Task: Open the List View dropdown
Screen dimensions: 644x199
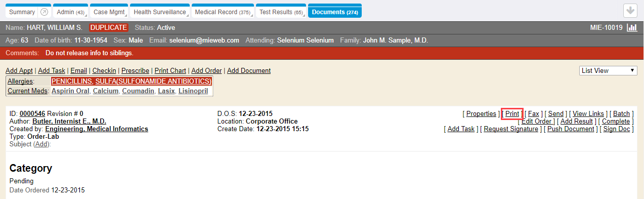Action: [608, 71]
